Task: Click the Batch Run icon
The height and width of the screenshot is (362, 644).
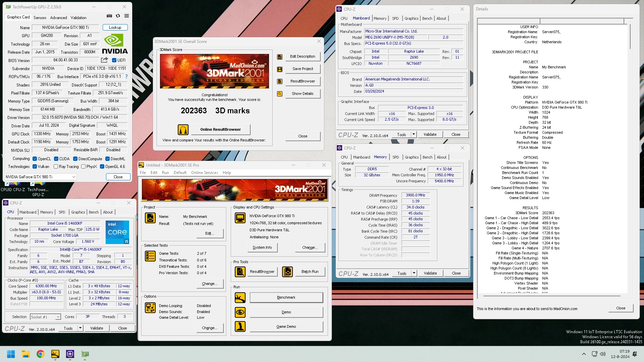Action: tap(287, 272)
